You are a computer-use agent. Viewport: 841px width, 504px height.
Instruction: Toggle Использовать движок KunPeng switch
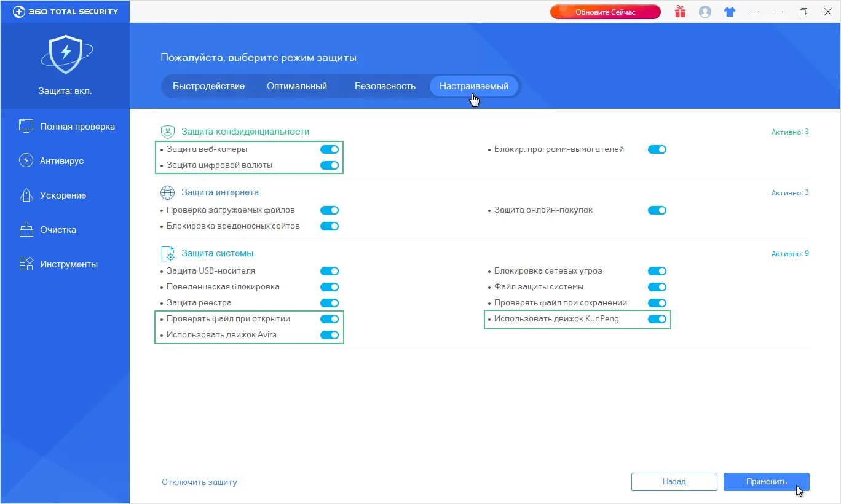(x=657, y=319)
